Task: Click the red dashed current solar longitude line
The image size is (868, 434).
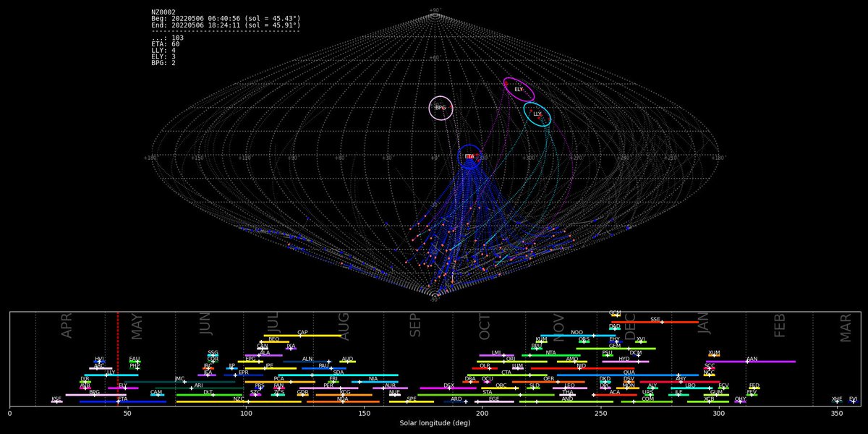Action: point(118,359)
